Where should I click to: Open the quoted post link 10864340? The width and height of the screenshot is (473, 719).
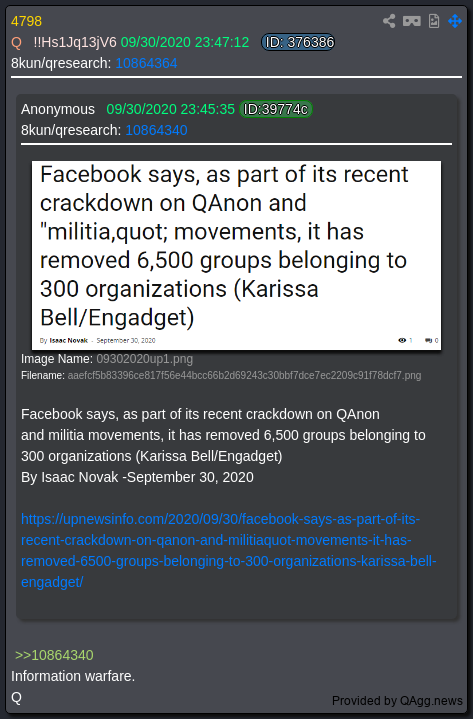click(156, 130)
